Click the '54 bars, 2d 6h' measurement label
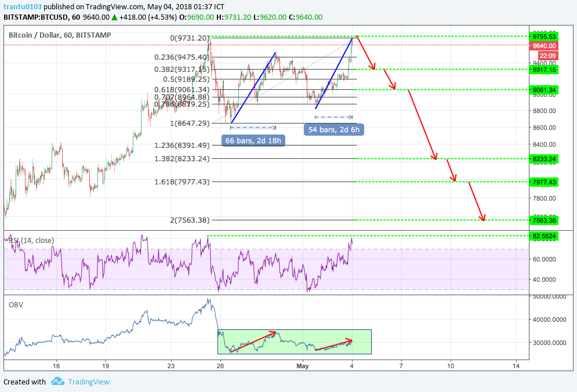Image resolution: width=577 pixels, height=392 pixels. point(334,129)
